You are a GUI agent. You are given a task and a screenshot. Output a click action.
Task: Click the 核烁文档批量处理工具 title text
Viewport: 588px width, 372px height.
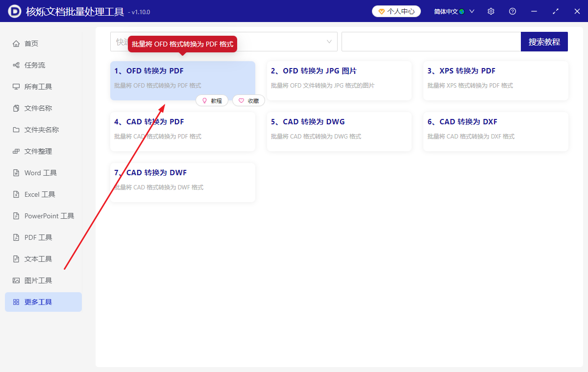[74, 11]
